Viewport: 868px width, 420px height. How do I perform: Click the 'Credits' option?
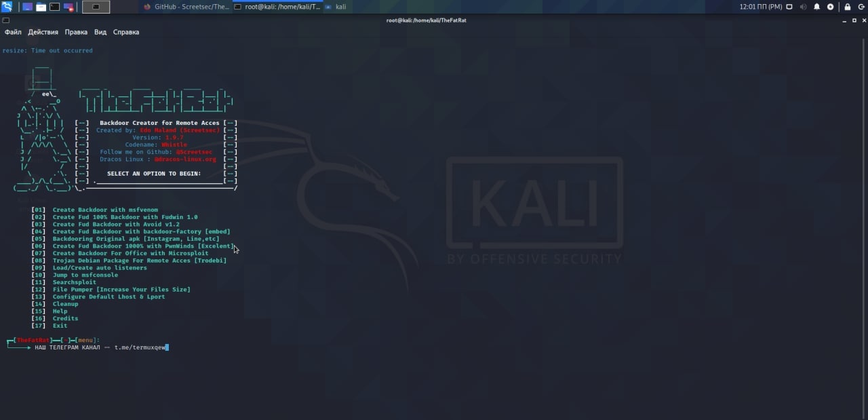pos(65,318)
